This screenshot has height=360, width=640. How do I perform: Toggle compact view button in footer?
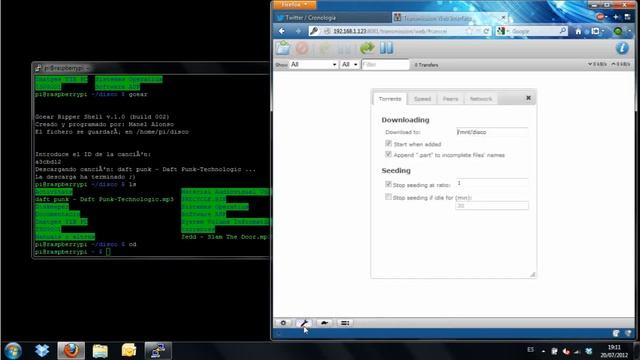pos(345,323)
